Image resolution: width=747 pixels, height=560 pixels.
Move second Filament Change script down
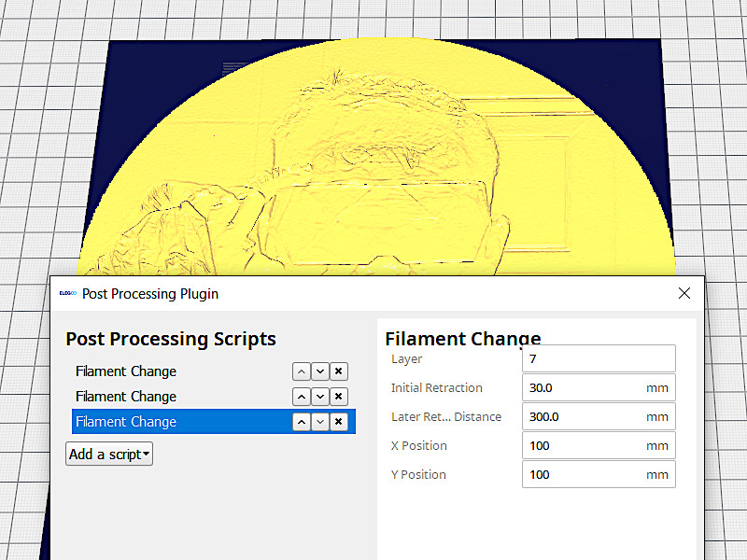pos(320,397)
